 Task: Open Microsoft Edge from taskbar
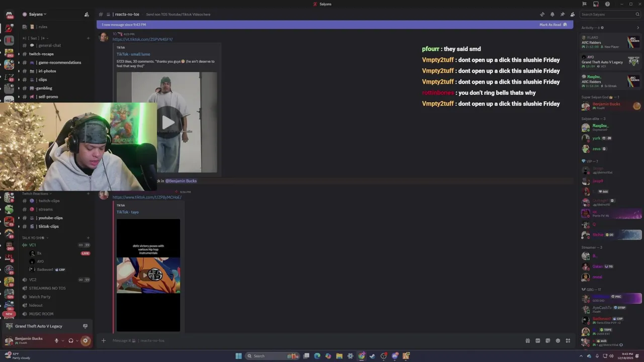(317, 356)
